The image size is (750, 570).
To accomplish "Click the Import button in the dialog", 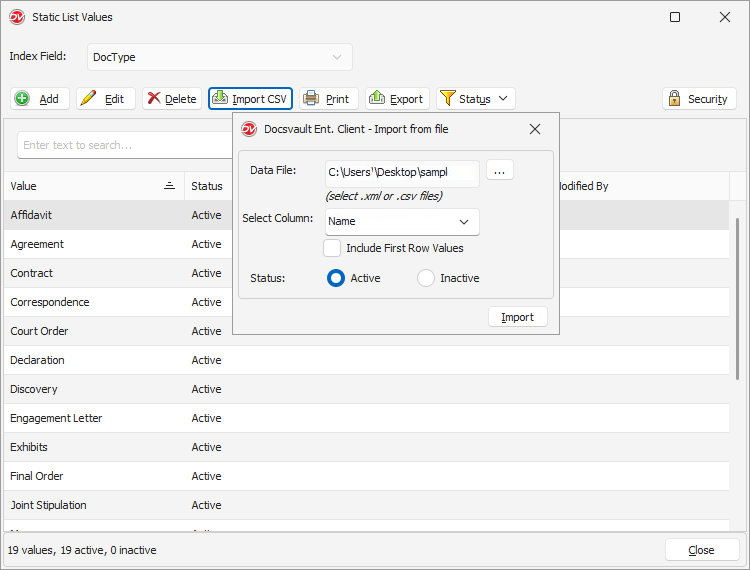I will [518, 317].
